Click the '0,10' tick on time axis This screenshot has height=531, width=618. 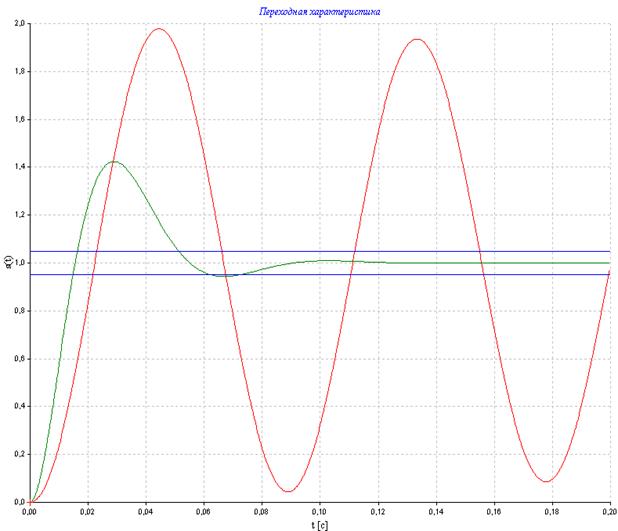click(x=319, y=511)
